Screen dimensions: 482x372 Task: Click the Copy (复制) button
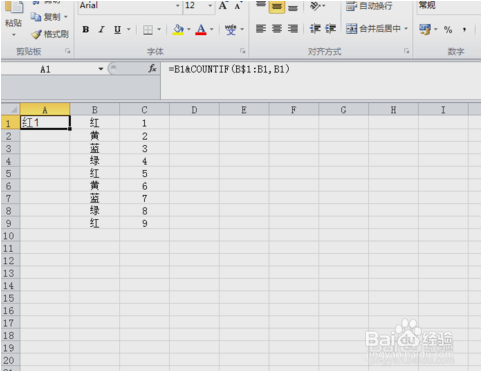tap(46, 17)
